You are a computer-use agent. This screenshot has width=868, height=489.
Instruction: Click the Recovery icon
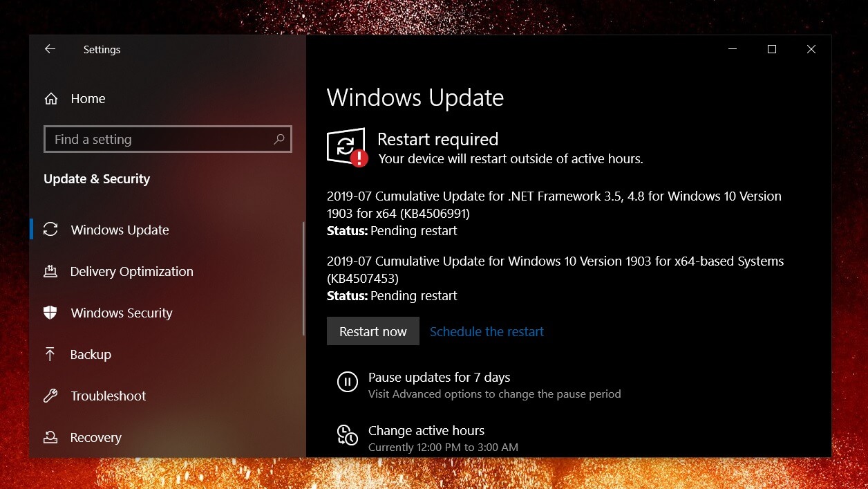[50, 437]
